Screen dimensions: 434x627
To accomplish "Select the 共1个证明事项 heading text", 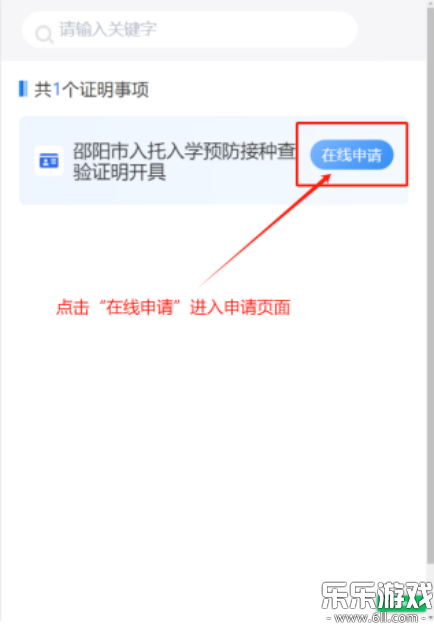I will 91,89.
